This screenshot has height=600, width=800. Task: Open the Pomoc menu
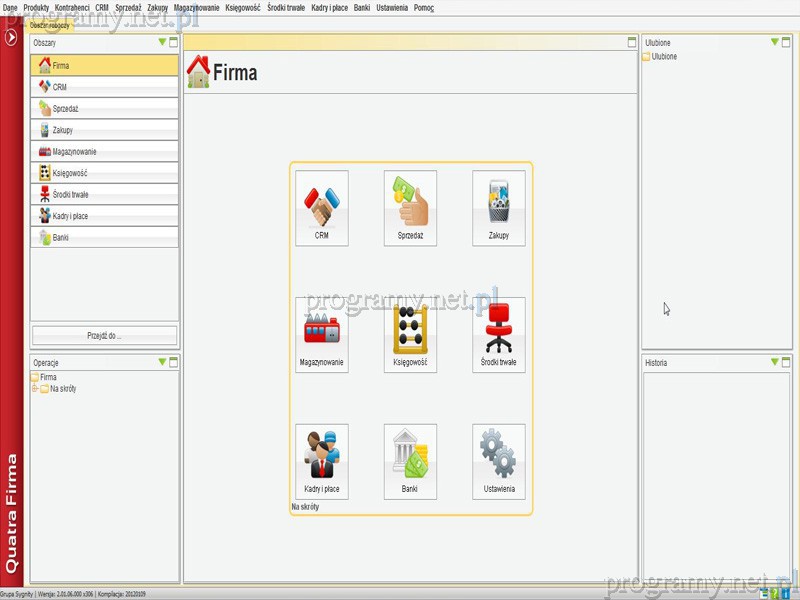point(423,7)
